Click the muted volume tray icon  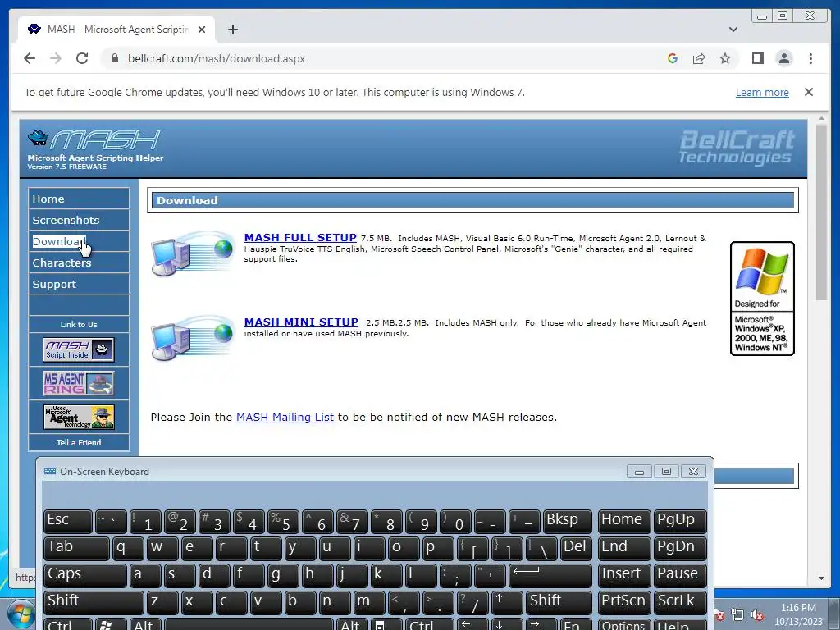[x=757, y=615]
